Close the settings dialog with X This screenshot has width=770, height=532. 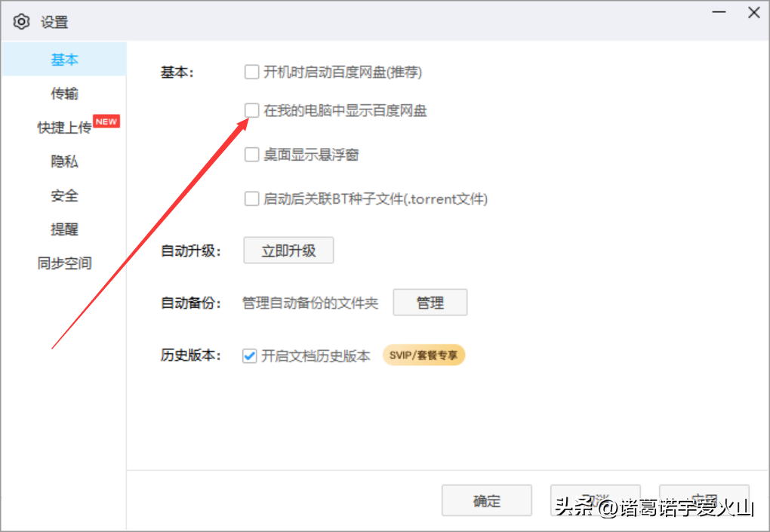[x=754, y=12]
